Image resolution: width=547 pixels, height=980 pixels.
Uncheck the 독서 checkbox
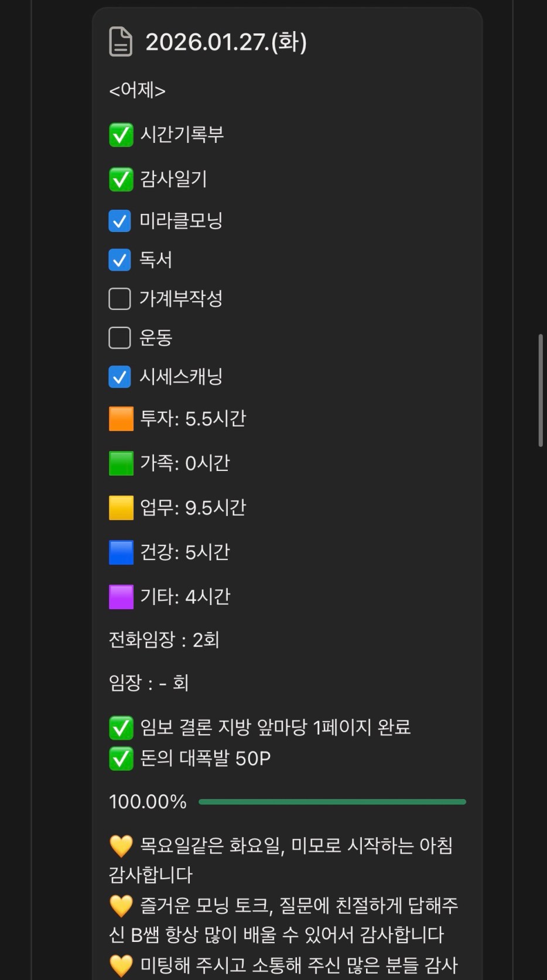[x=119, y=259]
